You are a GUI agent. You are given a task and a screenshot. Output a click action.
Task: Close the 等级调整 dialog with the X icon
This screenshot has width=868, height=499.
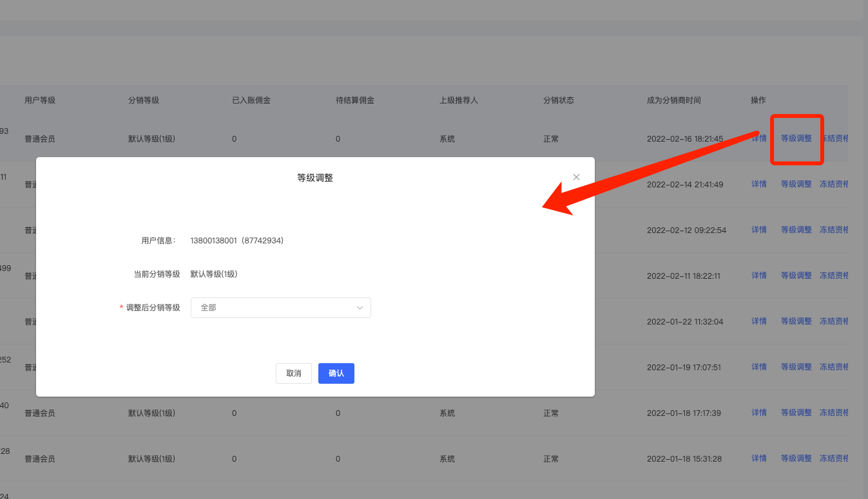point(576,177)
